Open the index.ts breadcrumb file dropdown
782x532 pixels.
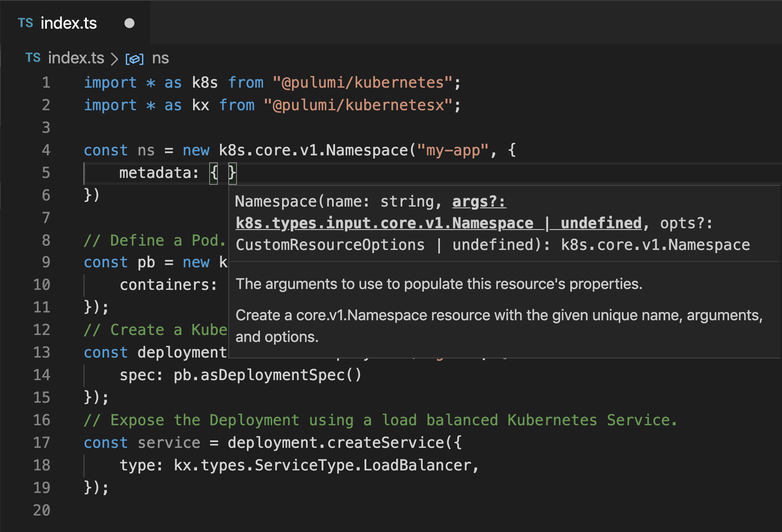(x=76, y=58)
